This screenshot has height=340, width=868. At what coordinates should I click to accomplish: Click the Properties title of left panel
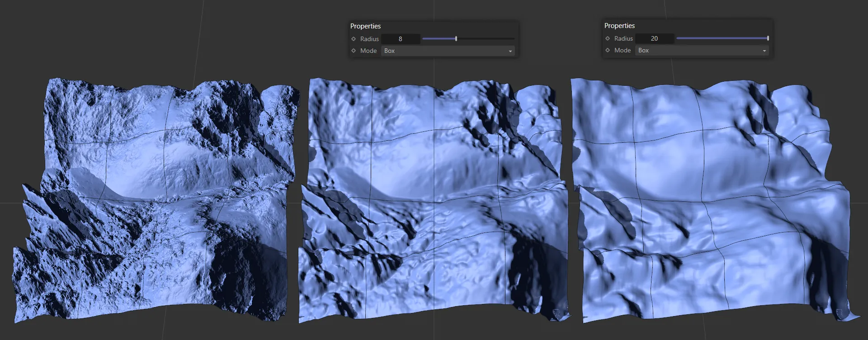click(365, 26)
